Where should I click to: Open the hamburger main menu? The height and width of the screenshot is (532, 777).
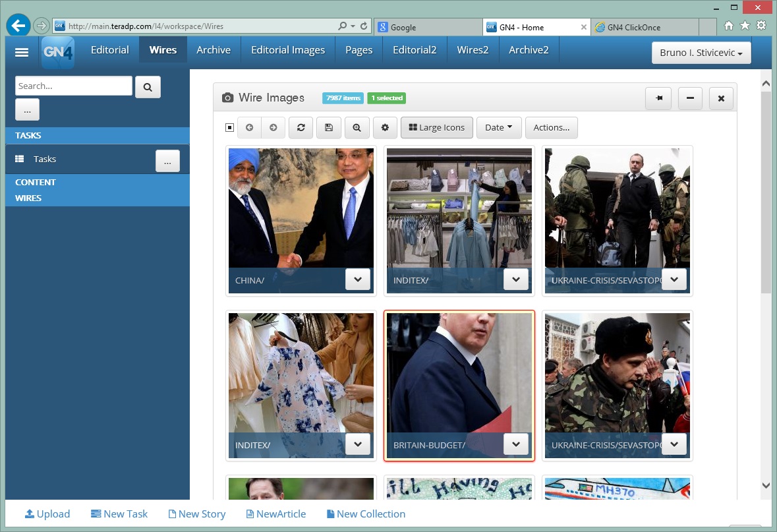click(x=22, y=53)
